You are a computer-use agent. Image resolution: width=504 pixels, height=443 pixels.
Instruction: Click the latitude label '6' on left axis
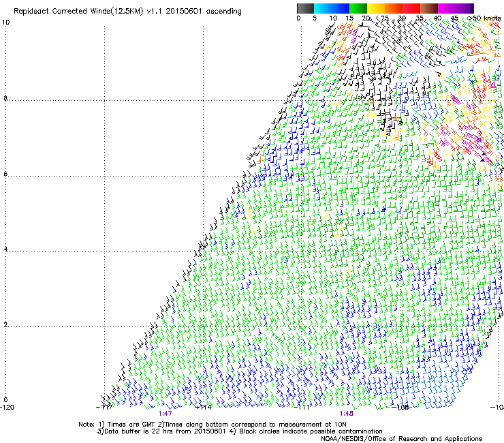[x=5, y=174]
